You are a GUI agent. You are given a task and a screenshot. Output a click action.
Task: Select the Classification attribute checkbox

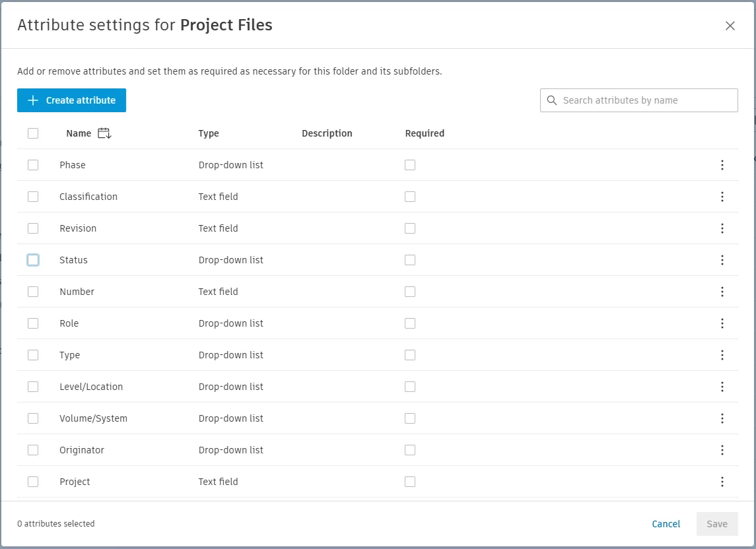click(x=33, y=197)
